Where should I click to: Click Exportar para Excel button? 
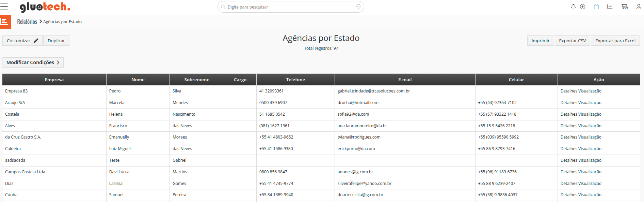pyautogui.click(x=615, y=41)
